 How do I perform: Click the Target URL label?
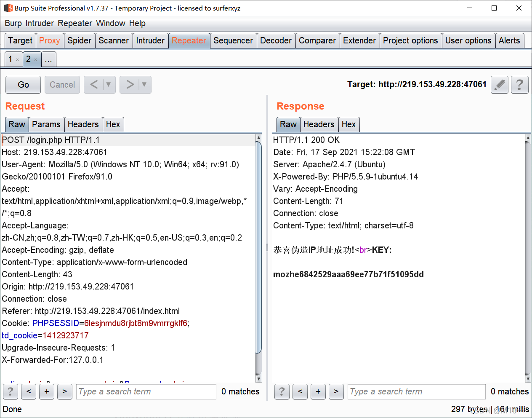(x=417, y=84)
